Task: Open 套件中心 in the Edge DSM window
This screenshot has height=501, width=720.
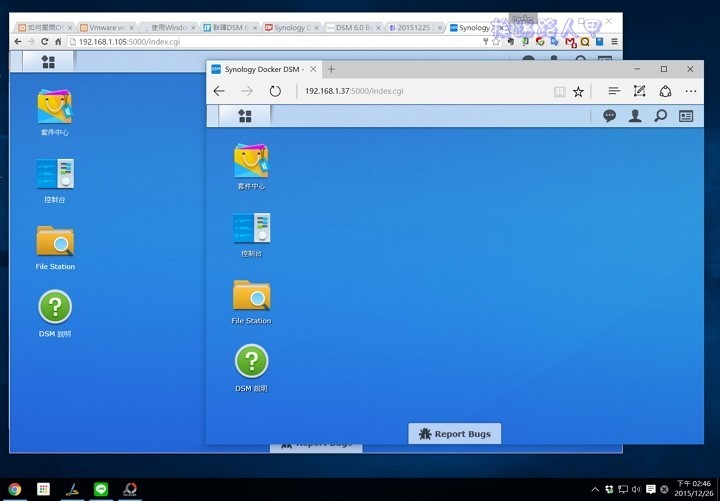Action: 251,162
